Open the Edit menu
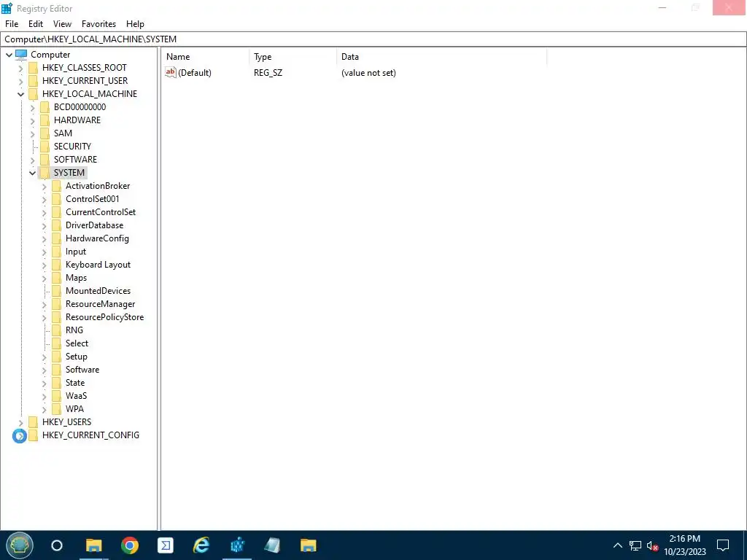The image size is (747, 560). (36, 24)
